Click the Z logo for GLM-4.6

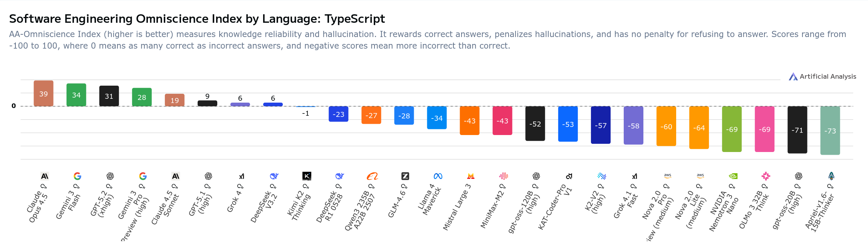(x=405, y=176)
